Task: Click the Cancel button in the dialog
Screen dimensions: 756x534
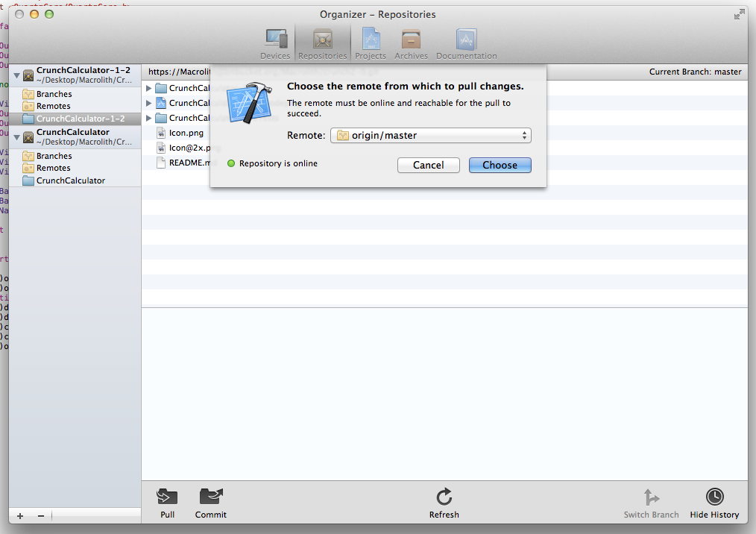Action: pyautogui.click(x=428, y=165)
